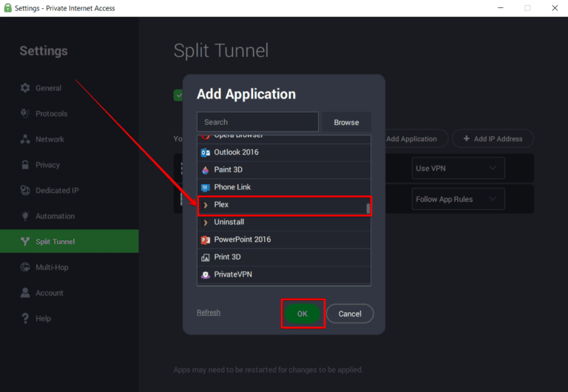Select Paint 3D in the list
The image size is (568, 392).
[284, 170]
